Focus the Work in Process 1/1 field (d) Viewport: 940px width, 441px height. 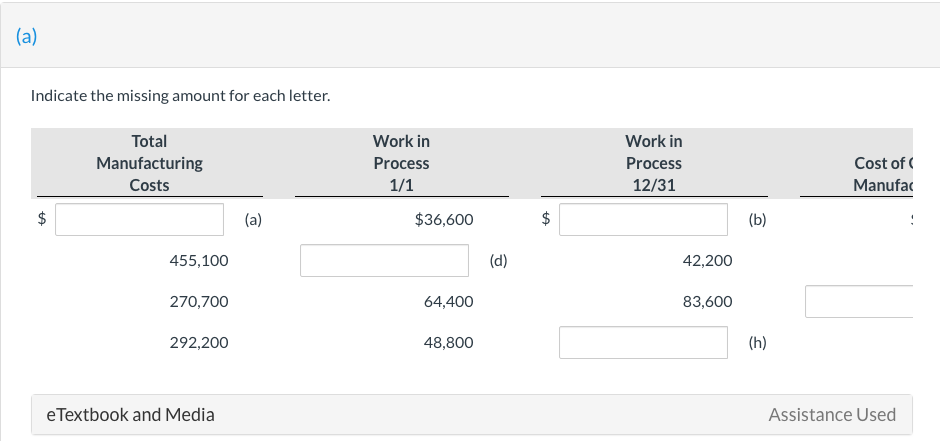385,261
